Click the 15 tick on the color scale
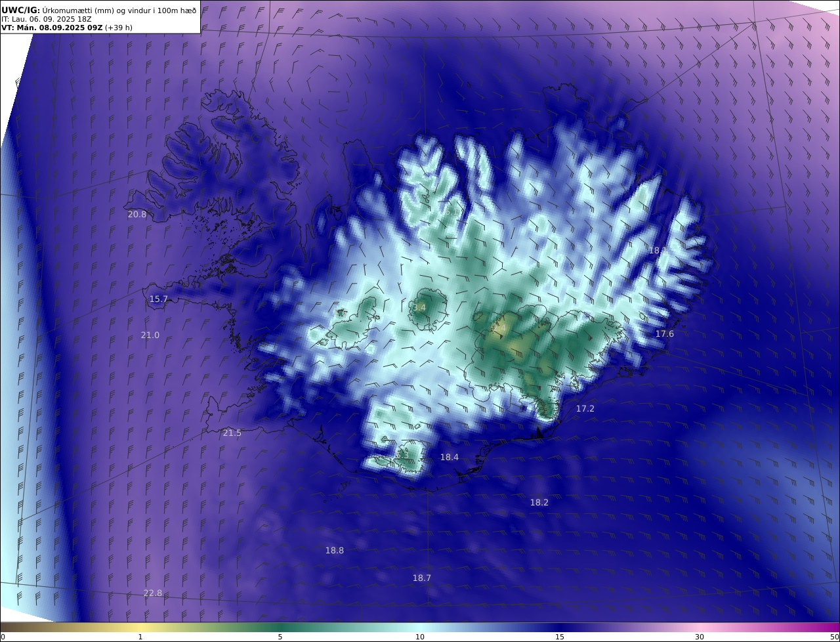Screen dimensions: 840x642 pyautogui.click(x=560, y=637)
